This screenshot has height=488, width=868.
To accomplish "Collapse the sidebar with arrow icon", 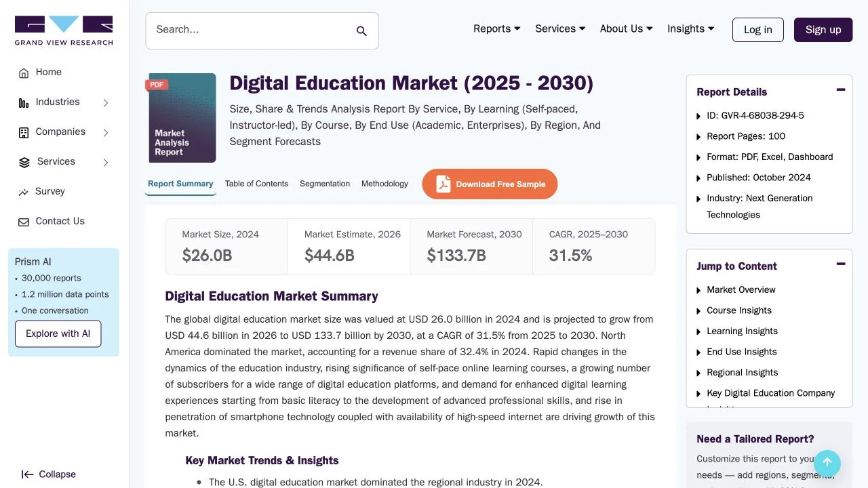I will [x=49, y=474].
